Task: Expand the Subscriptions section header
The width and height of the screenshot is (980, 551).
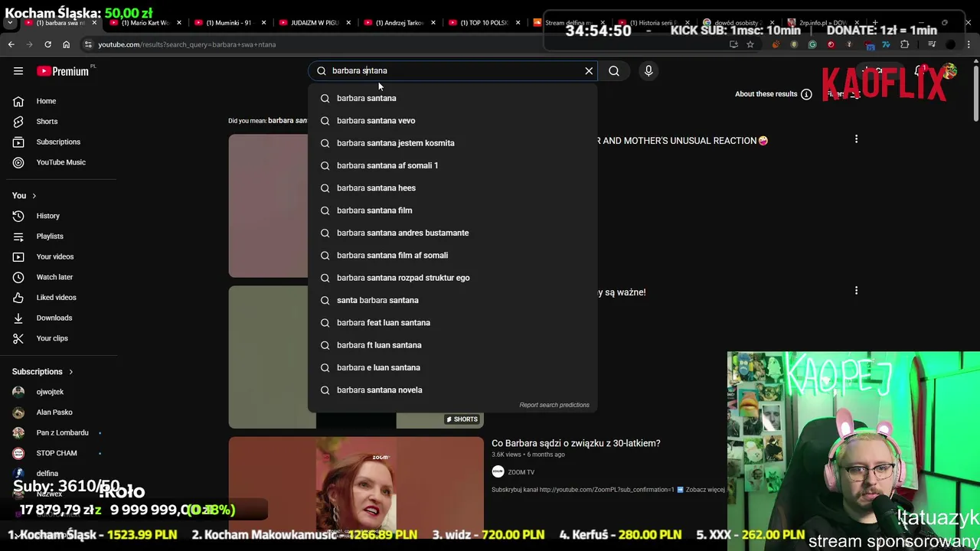Action: point(43,372)
